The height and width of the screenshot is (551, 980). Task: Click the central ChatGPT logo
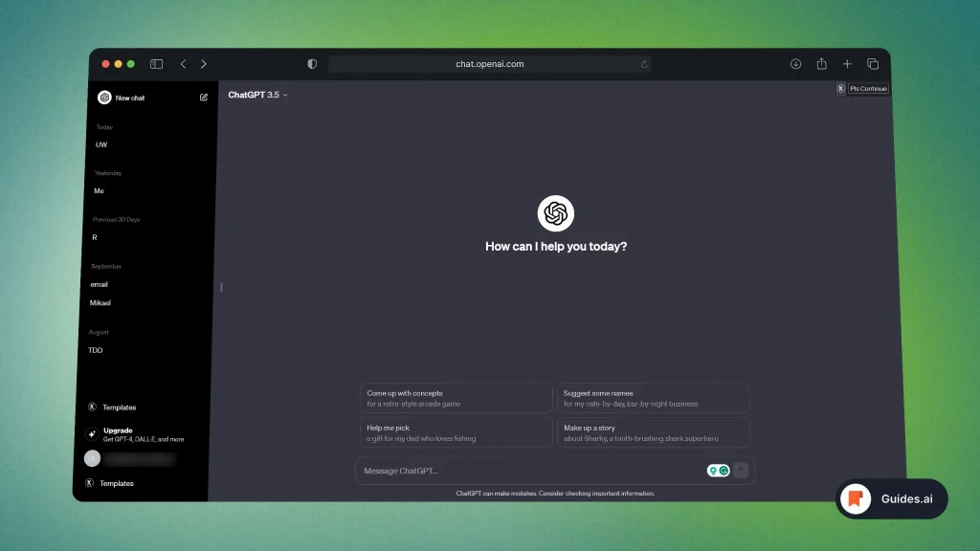pyautogui.click(x=556, y=213)
